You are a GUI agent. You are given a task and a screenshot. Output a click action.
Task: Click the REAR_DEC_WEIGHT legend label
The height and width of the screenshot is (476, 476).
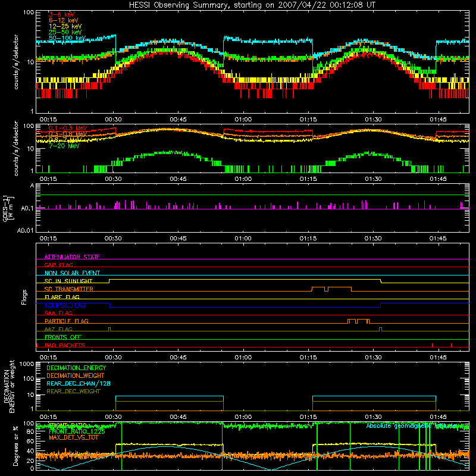click(73, 392)
